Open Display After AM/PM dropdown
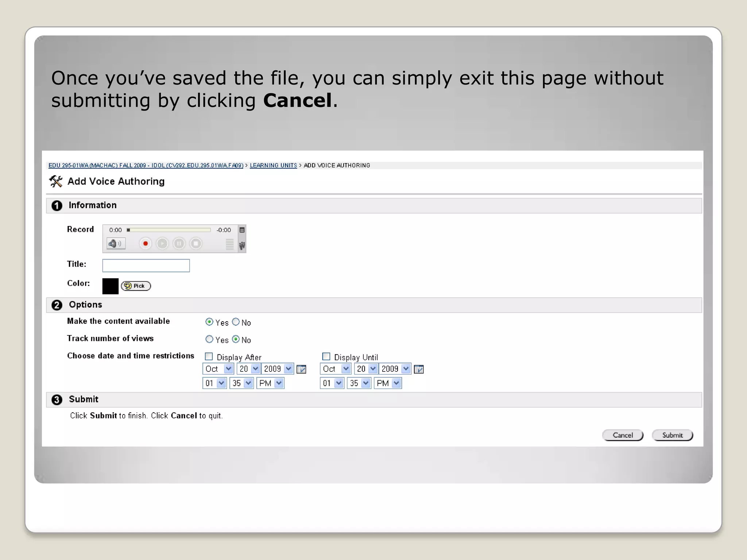747x560 pixels. (x=270, y=383)
